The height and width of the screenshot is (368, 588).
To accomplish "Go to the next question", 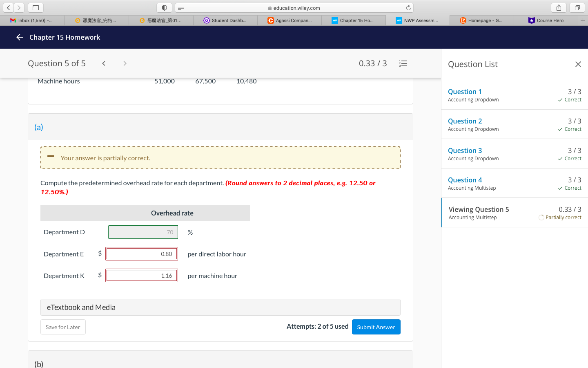I will coord(125,63).
